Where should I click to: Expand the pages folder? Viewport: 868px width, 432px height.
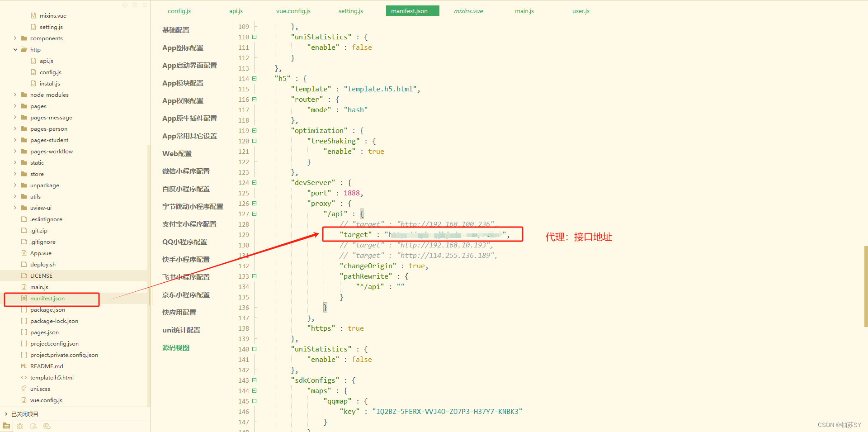click(x=15, y=106)
